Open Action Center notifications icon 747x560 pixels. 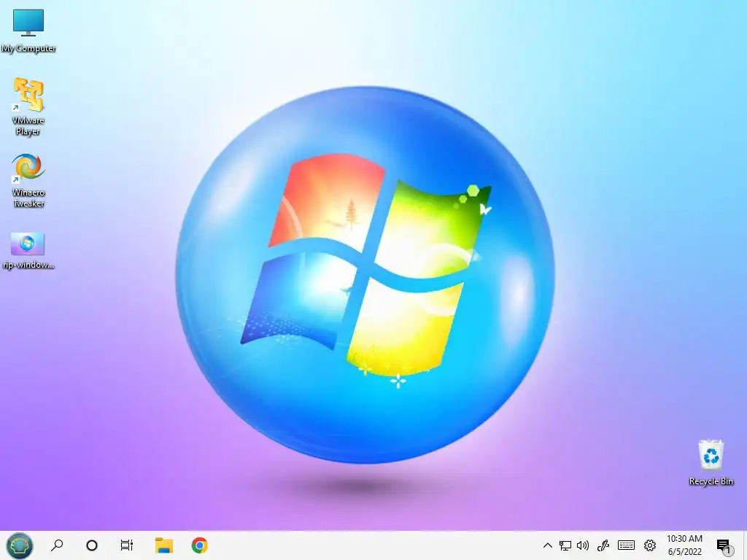pyautogui.click(x=724, y=545)
